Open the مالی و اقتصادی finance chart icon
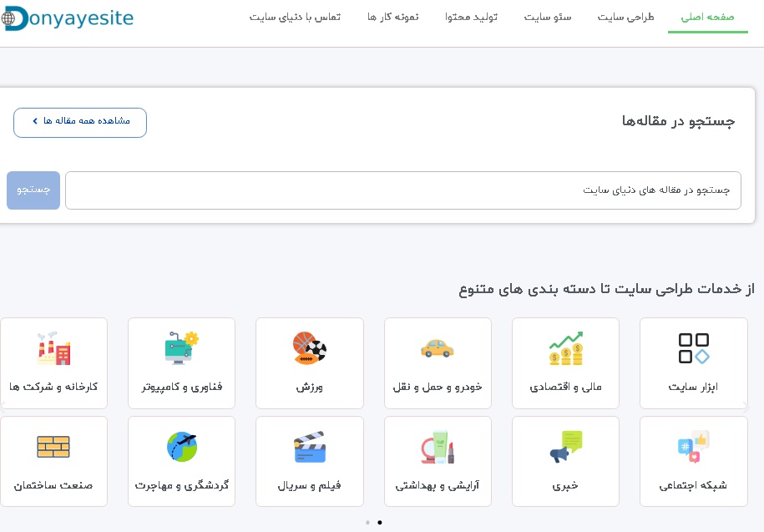The height and width of the screenshot is (532, 764). point(565,348)
